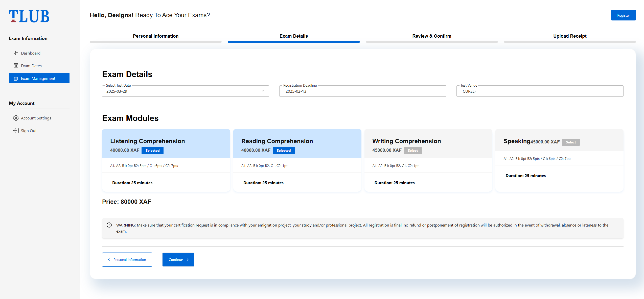
Task: Click the left chevron on Personal Information button
Action: (109, 260)
